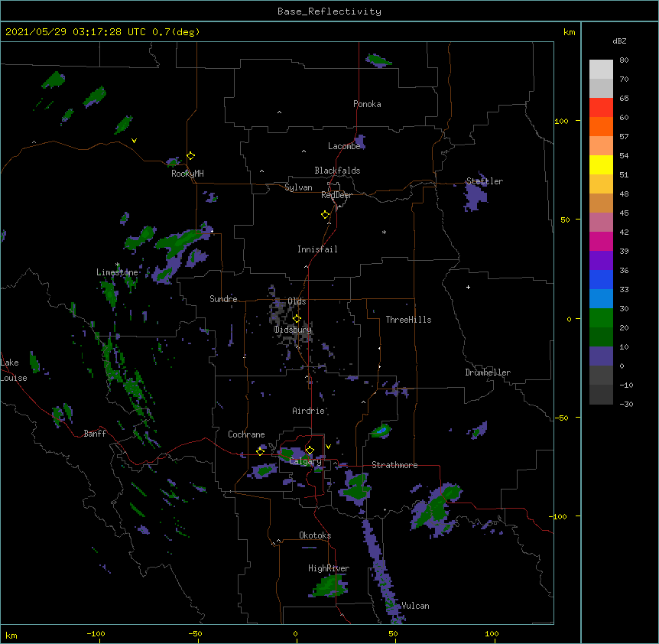Screen dimensions: 659x644
Task: Select the yellow v marker east of Calgary
Action: click(328, 447)
